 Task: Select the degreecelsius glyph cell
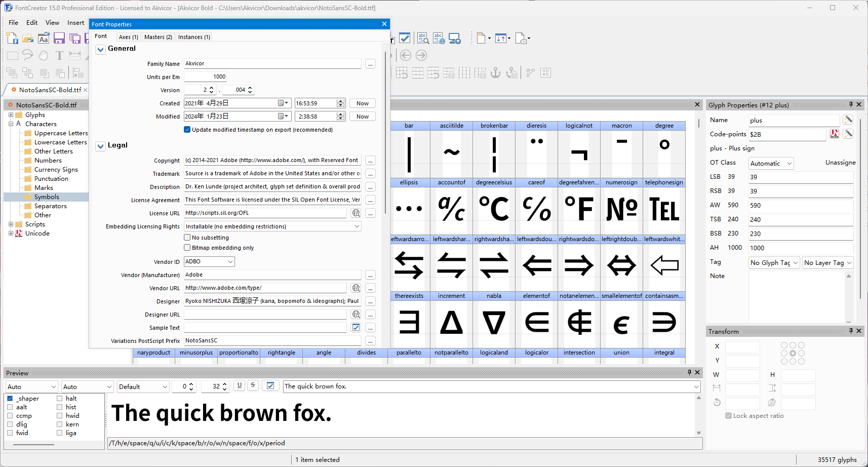494,205
